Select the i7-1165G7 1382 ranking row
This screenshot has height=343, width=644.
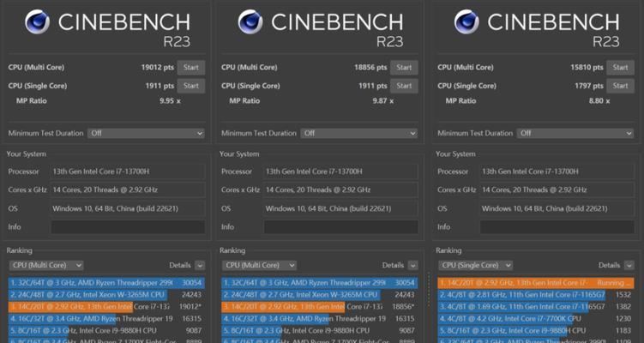point(536,306)
